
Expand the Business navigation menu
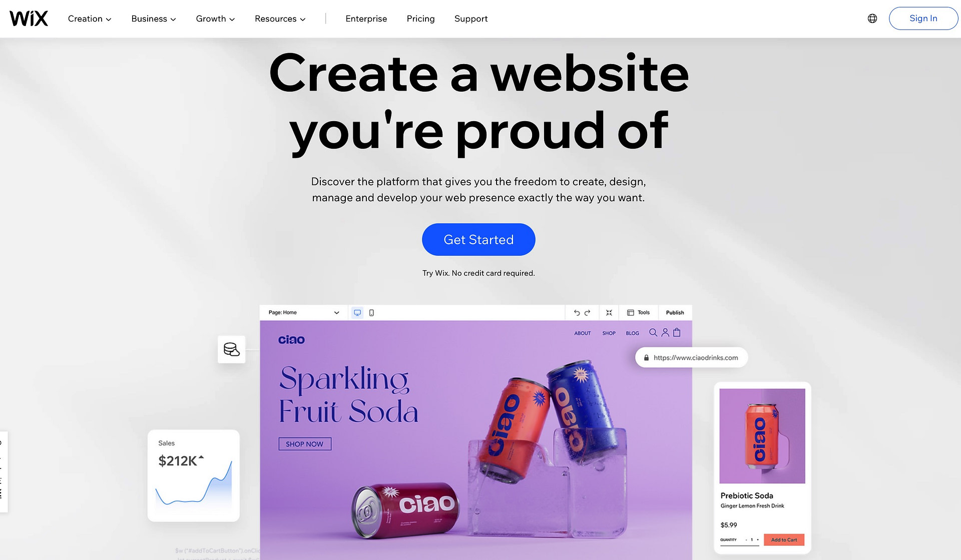[153, 18]
